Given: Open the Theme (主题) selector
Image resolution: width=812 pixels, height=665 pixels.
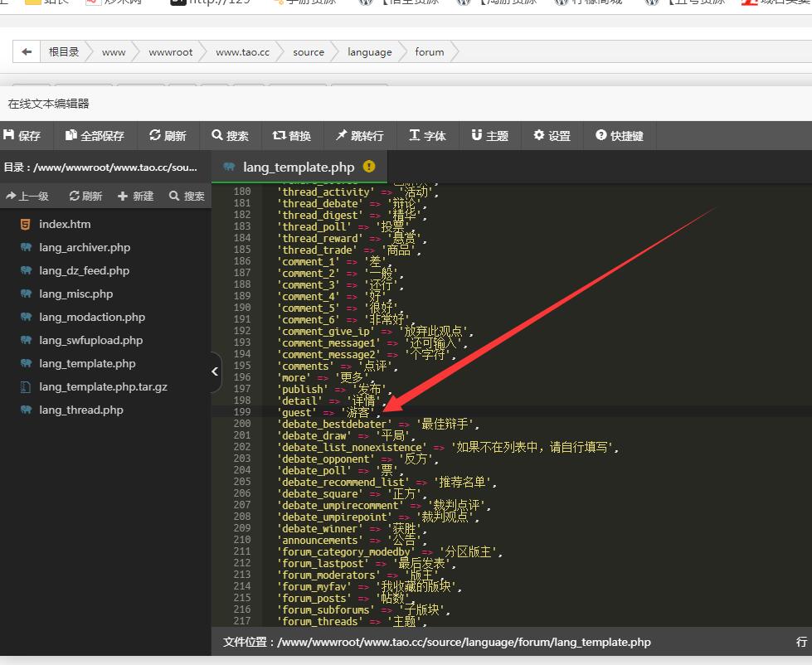Looking at the screenshot, I should (489, 136).
